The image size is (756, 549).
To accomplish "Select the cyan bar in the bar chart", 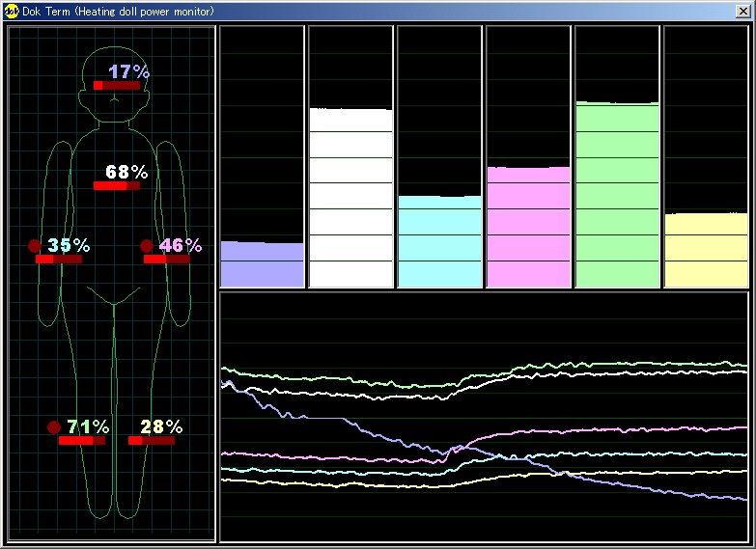I will 439,241.
